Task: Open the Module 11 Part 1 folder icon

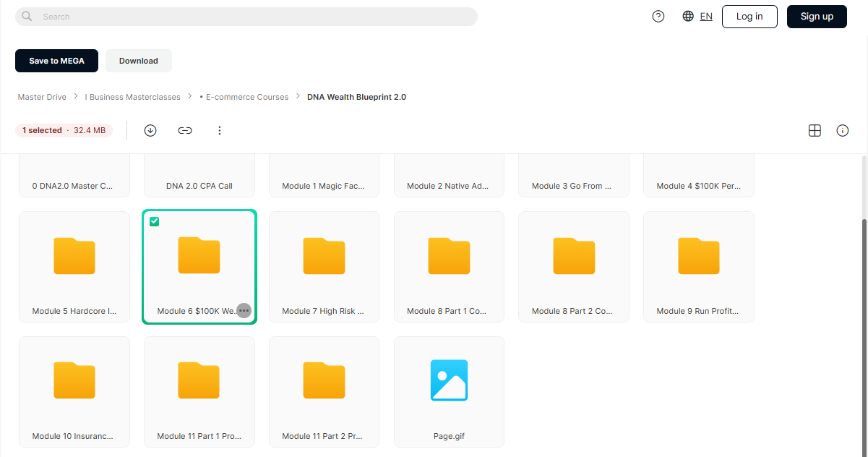Action: (x=199, y=380)
